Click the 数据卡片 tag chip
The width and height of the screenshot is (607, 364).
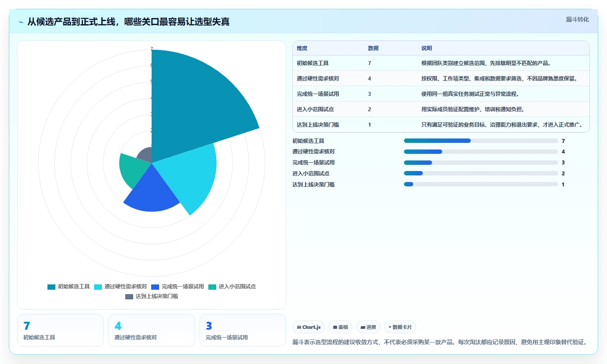(x=400, y=327)
